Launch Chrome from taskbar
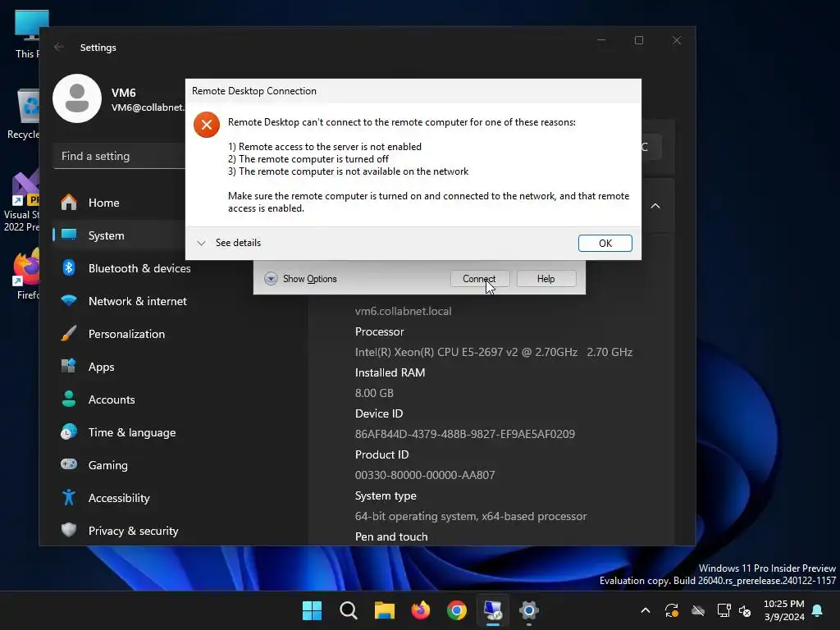Image resolution: width=840 pixels, height=630 pixels. click(x=457, y=610)
